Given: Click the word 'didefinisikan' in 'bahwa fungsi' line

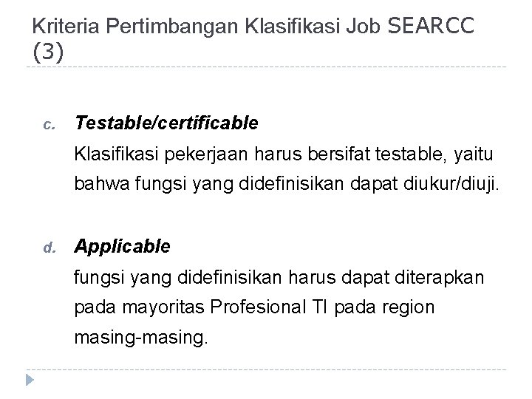Looking at the screenshot, I should click(291, 183).
